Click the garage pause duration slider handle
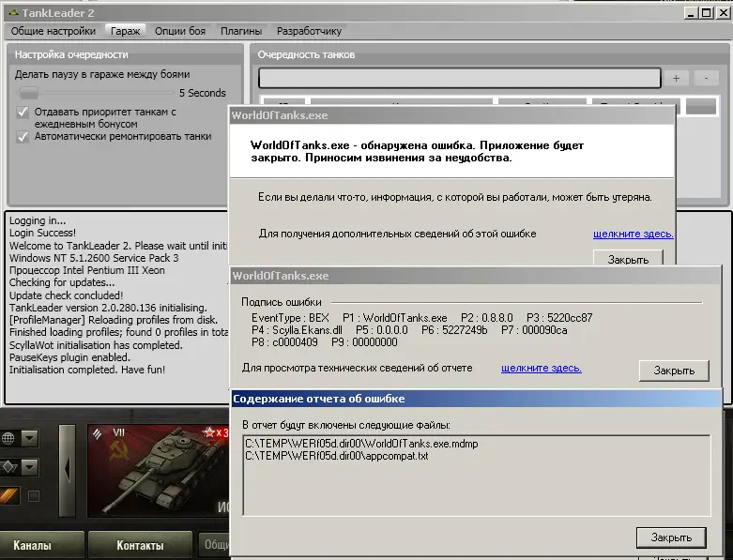This screenshot has width=733, height=560. [x=28, y=93]
